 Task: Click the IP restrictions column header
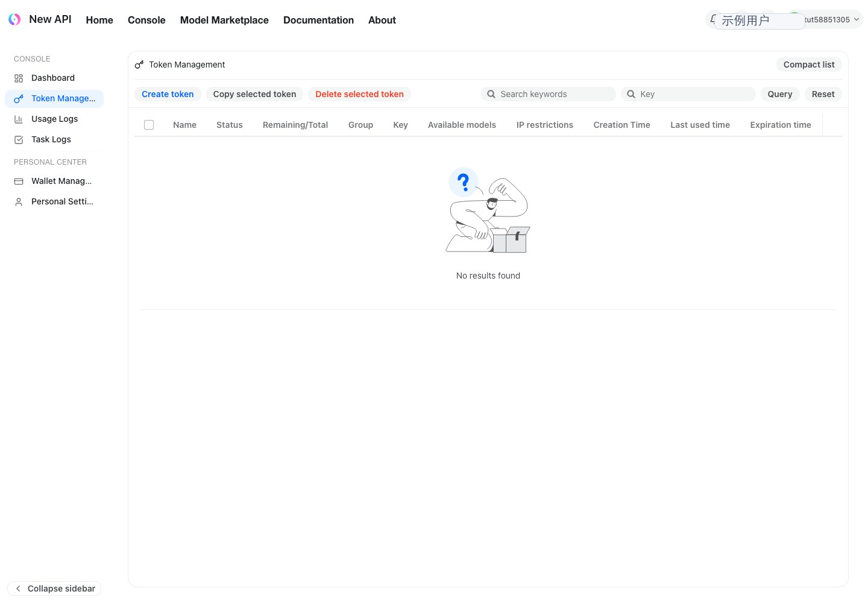tap(545, 125)
